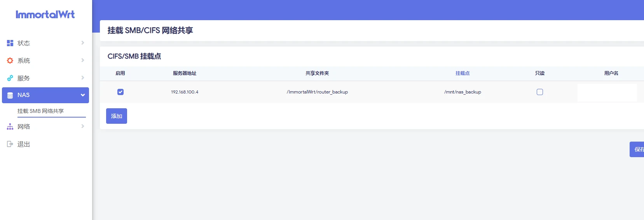644x220 pixels.
Task: Click the ImmortalWrt logo
Action: (45, 15)
